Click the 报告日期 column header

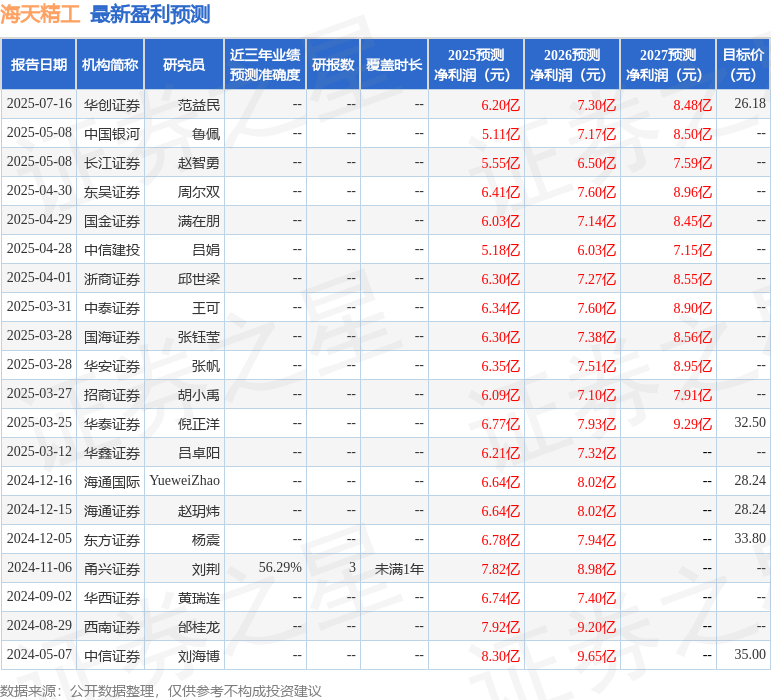[38, 64]
